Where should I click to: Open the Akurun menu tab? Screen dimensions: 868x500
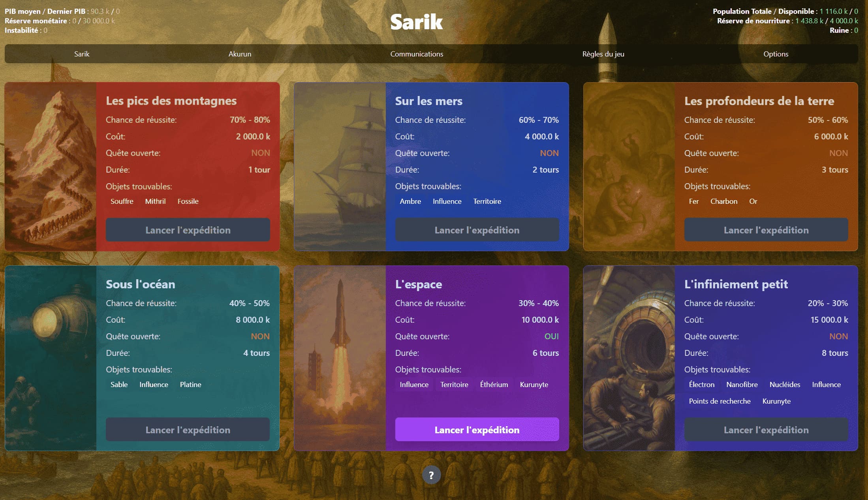pos(240,54)
